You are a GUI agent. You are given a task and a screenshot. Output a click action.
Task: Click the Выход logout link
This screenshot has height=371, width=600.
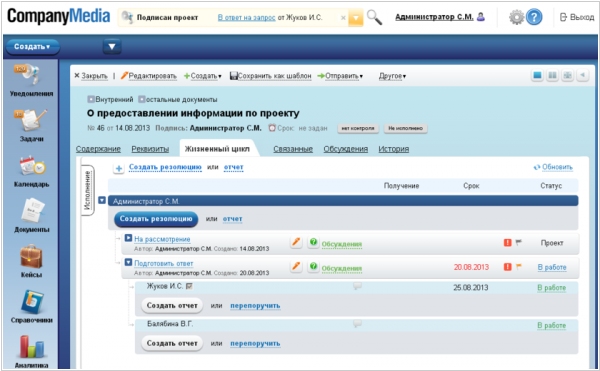pyautogui.click(x=577, y=17)
